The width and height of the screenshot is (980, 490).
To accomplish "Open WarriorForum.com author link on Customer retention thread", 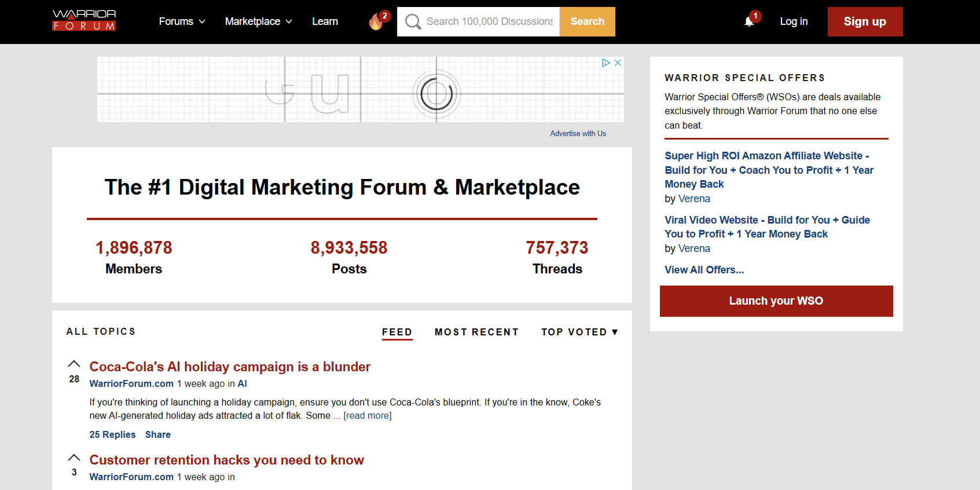I will click(131, 477).
